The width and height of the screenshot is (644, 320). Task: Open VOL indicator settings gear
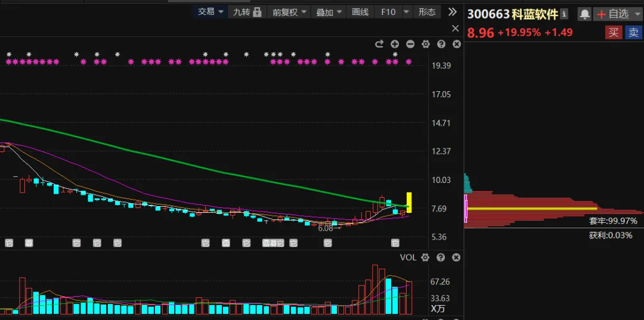click(x=426, y=257)
